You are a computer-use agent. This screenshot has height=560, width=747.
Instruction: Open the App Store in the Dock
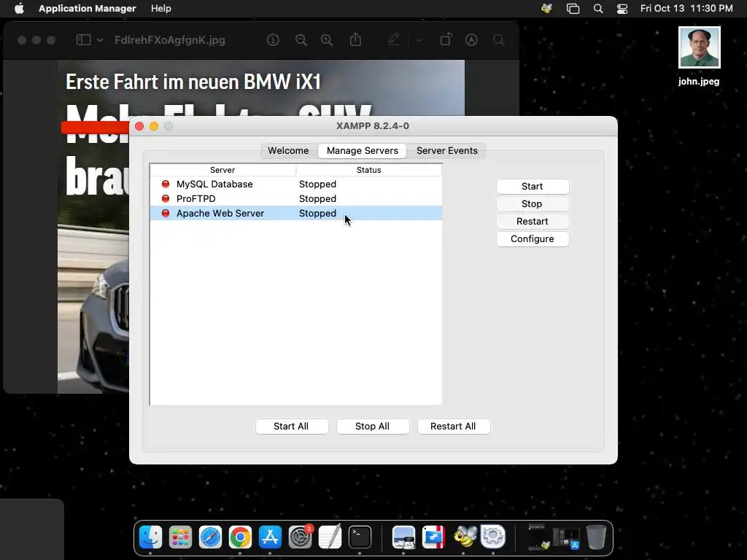pos(270,537)
